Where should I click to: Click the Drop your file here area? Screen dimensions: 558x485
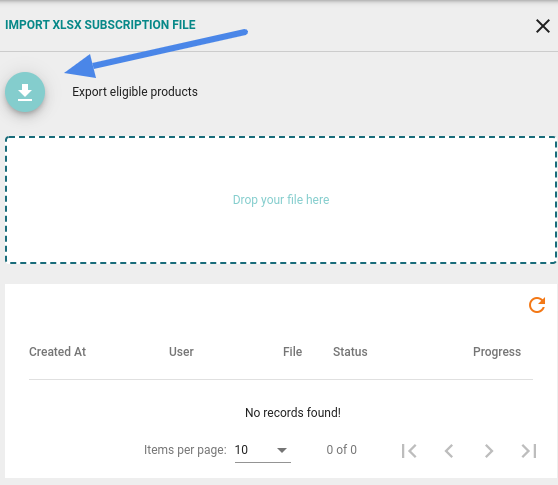(281, 200)
